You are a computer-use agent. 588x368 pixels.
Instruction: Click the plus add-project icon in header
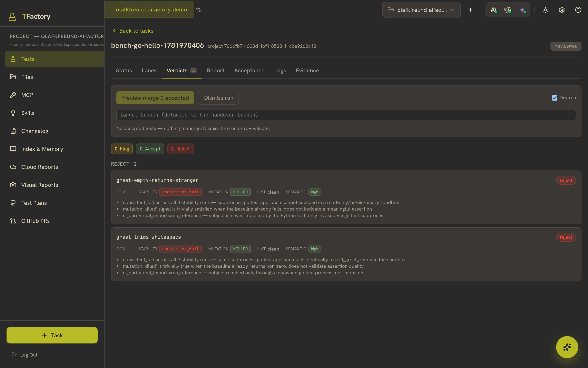point(470,10)
